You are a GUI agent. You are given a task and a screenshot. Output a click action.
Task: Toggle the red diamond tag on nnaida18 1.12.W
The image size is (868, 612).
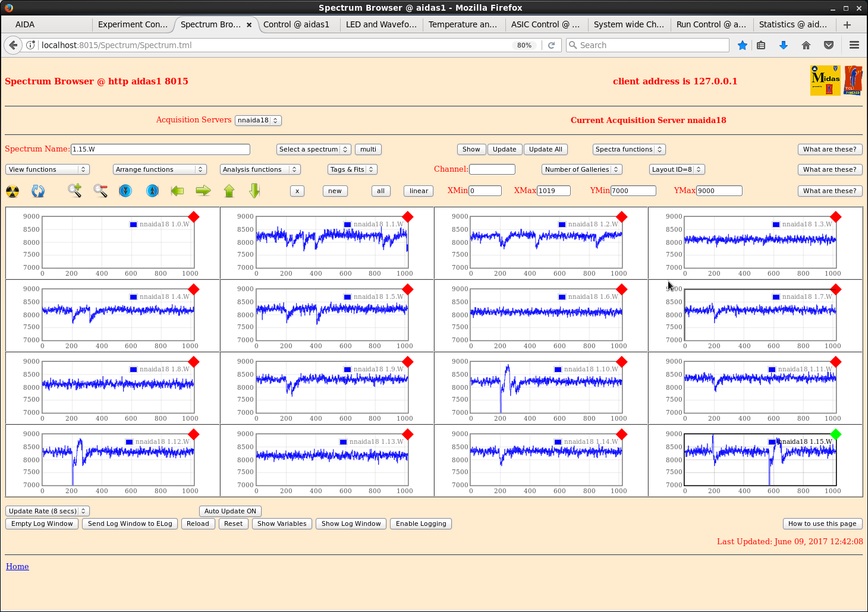click(x=194, y=434)
